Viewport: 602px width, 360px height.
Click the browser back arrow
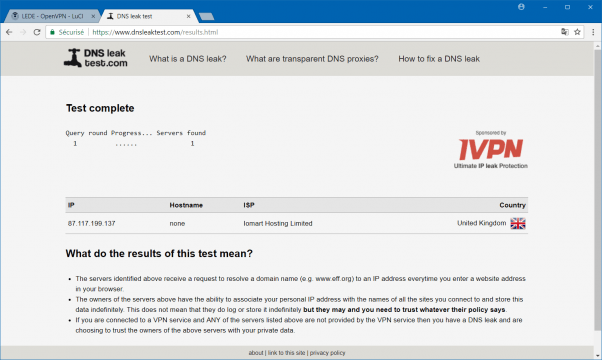tap(9, 32)
